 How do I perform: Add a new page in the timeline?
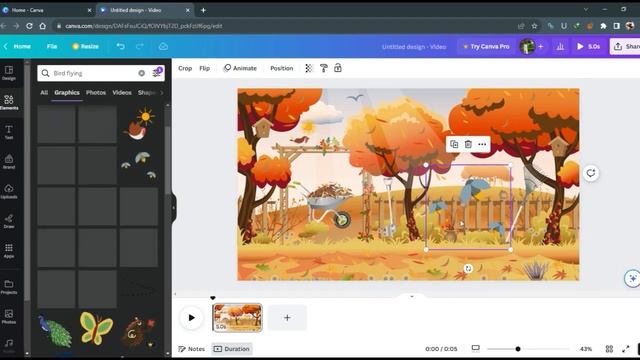coord(287,318)
